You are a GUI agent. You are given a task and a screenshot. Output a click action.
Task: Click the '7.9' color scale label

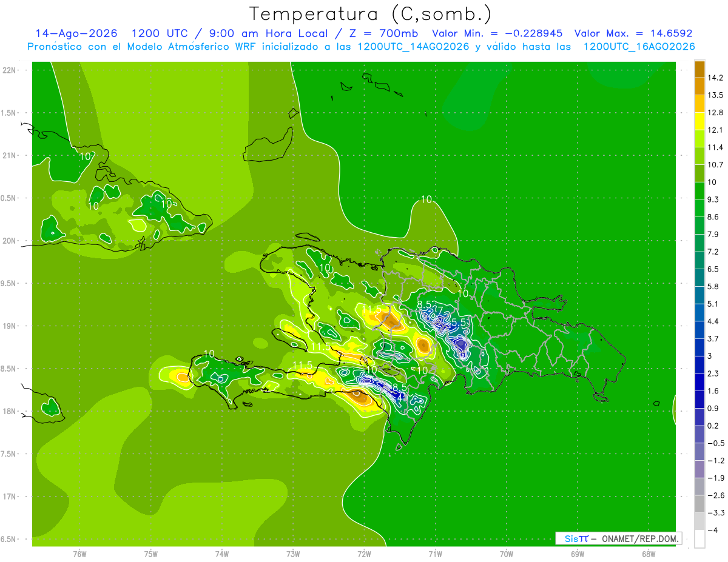[x=713, y=234]
